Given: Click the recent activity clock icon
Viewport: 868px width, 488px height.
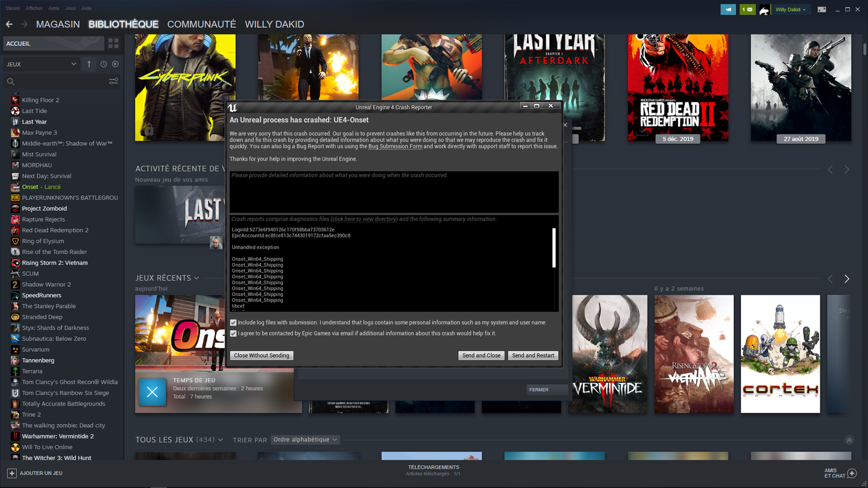Looking at the screenshot, I should pos(104,64).
